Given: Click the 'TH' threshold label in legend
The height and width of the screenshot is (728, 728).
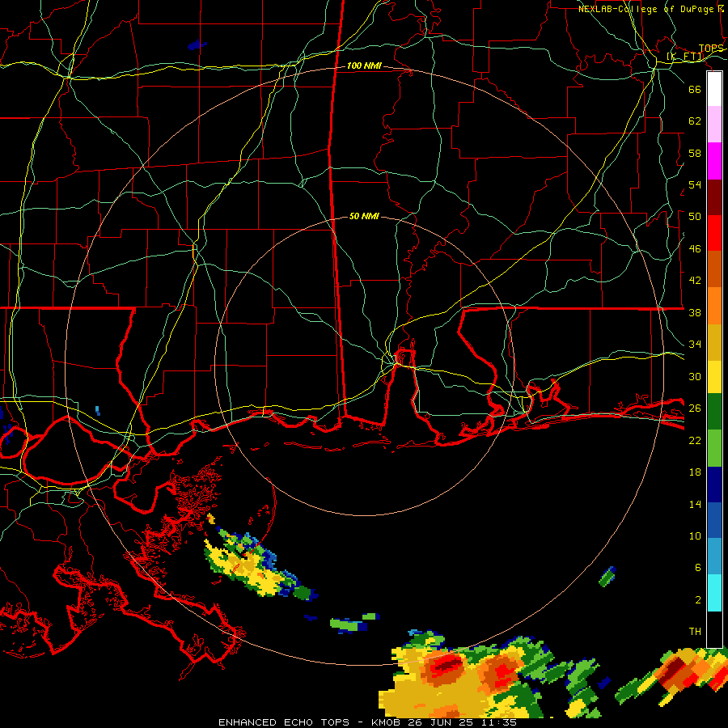Looking at the screenshot, I should (x=695, y=632).
